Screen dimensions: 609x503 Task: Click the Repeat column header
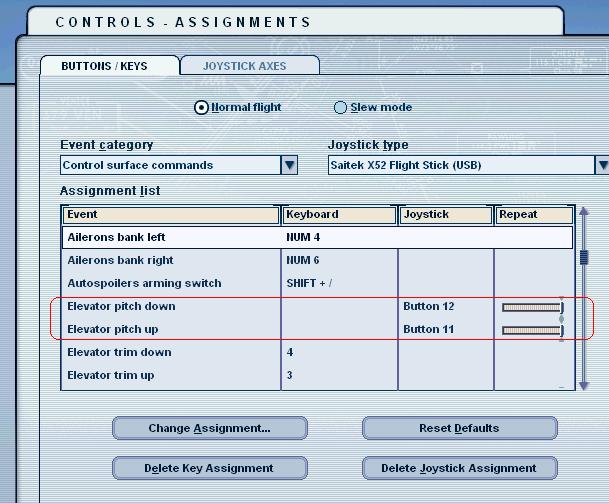pyautogui.click(x=534, y=215)
